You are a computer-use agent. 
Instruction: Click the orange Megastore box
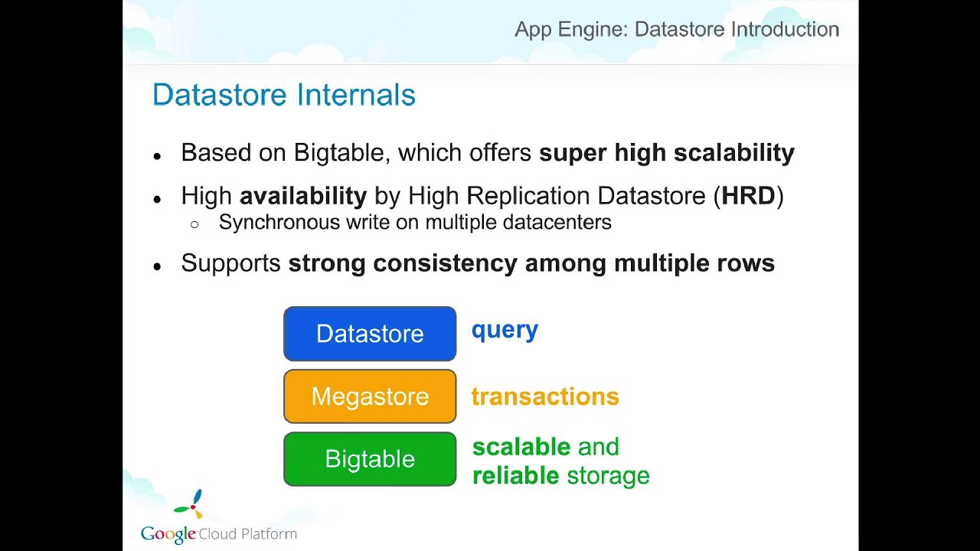[370, 396]
